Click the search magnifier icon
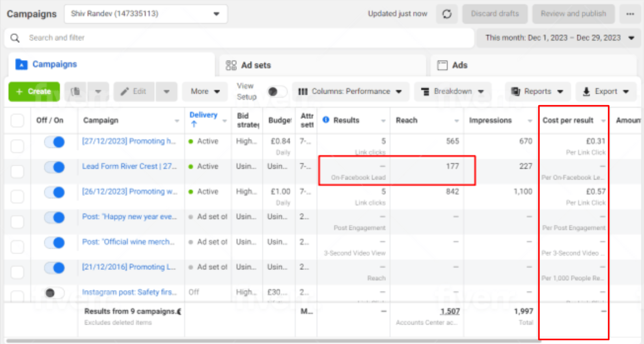 tap(15, 38)
